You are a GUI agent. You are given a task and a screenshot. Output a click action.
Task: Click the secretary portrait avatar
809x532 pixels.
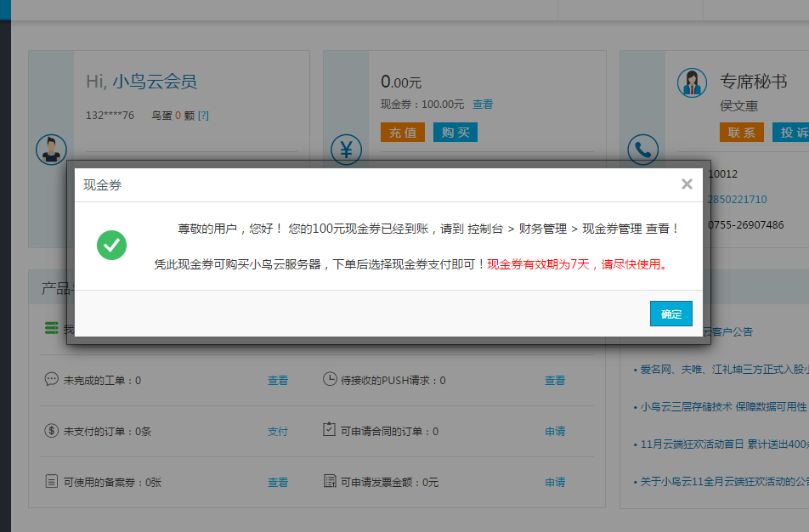coord(692,82)
